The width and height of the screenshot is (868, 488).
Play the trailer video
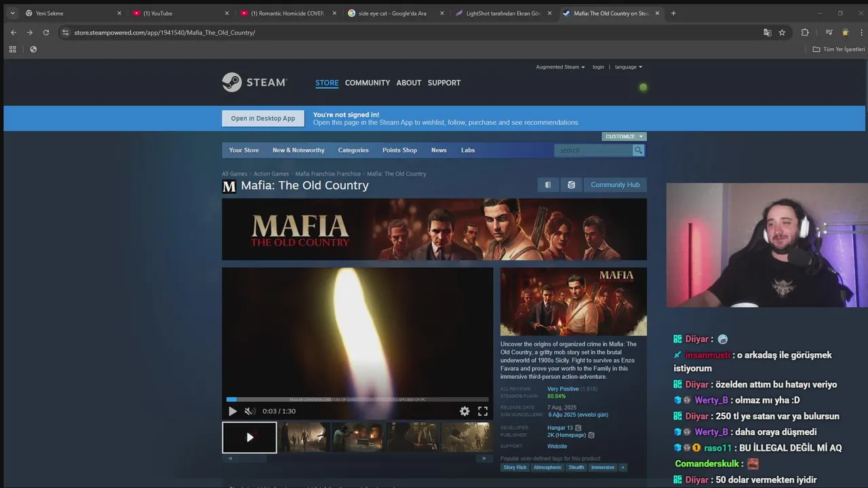pos(233,411)
